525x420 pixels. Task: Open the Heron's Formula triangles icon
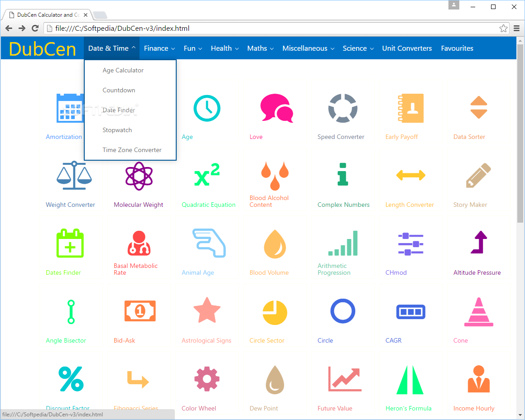410,380
